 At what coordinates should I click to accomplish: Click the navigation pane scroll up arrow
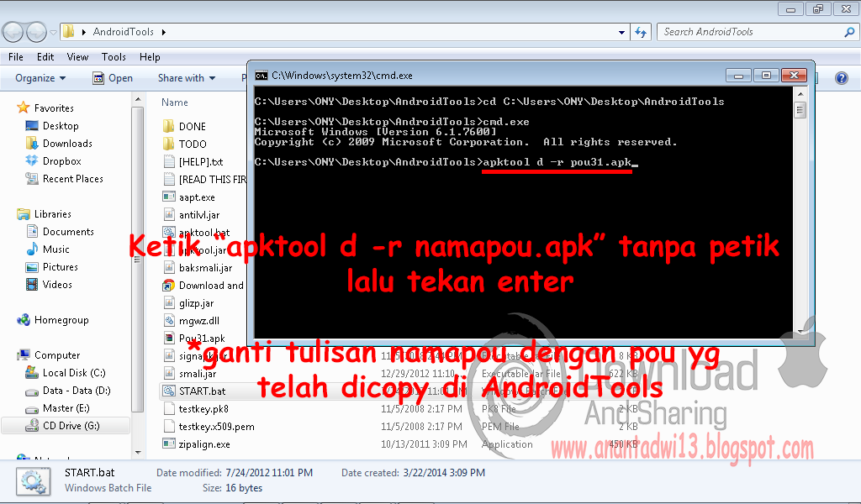(138, 99)
